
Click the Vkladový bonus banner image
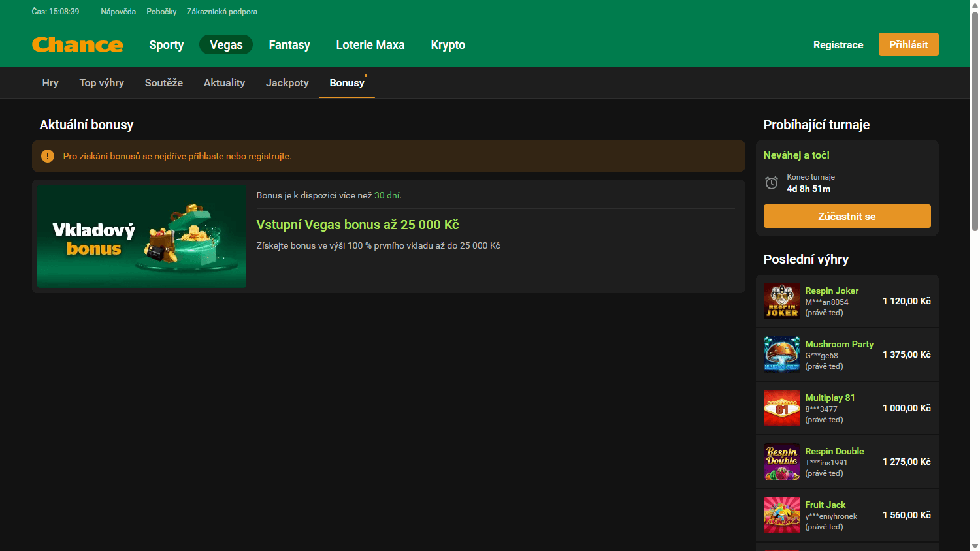pyautogui.click(x=142, y=236)
